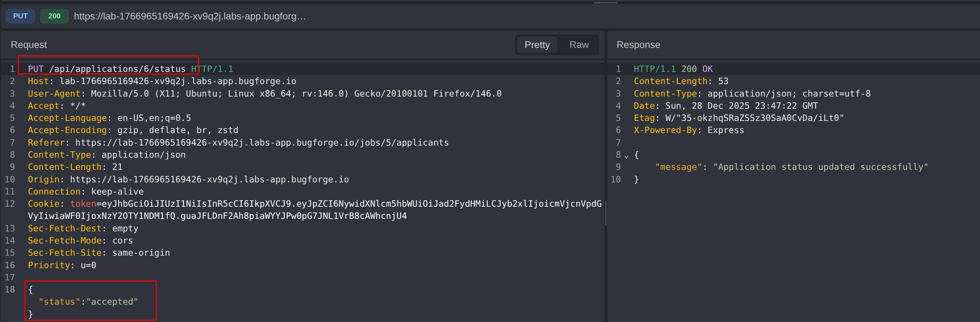Image resolution: width=980 pixels, height=322 pixels.
Task: Click the PUT method badge
Action: (20, 16)
